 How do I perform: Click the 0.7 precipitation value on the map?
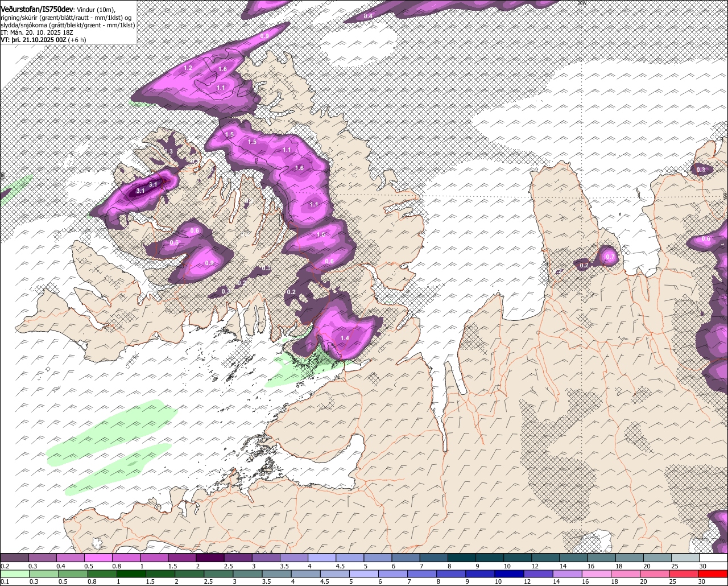610,257
